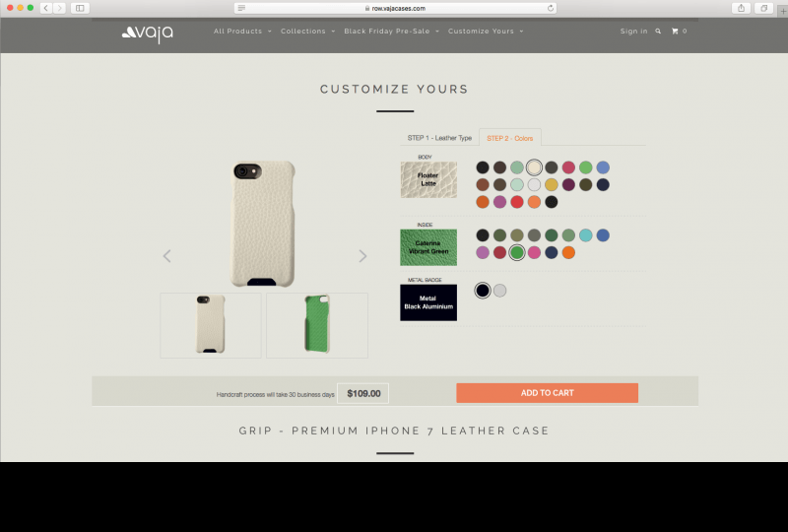Toggle the Safari sidebar button
The image size is (788, 532).
(80, 8)
